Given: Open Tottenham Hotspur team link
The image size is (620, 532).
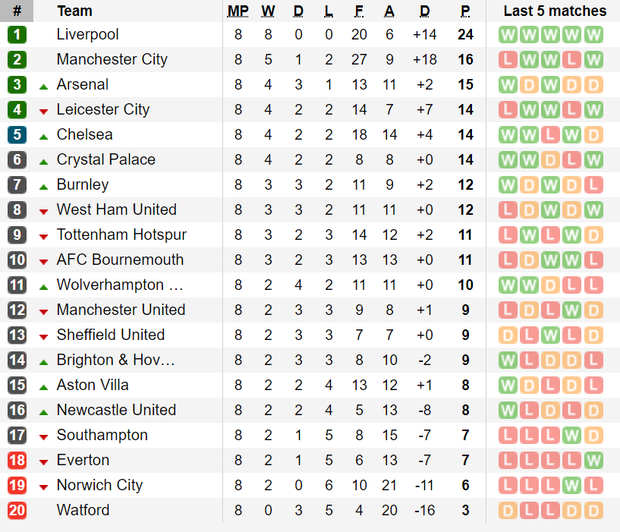Looking at the screenshot, I should 121,235.
